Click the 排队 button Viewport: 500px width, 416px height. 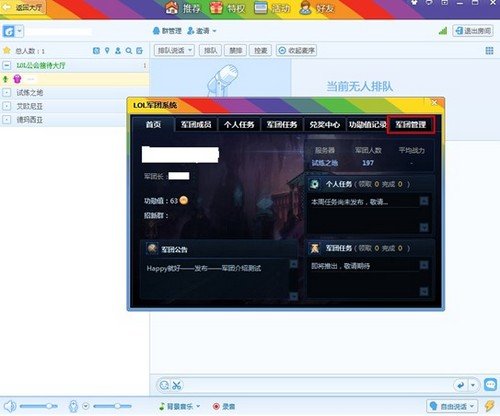pos(210,50)
